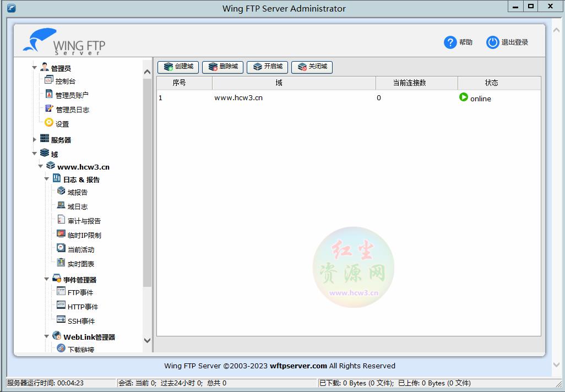The height and width of the screenshot is (392, 565).
Task: Click the 事件管理器 icon
Action: [x=57, y=278]
